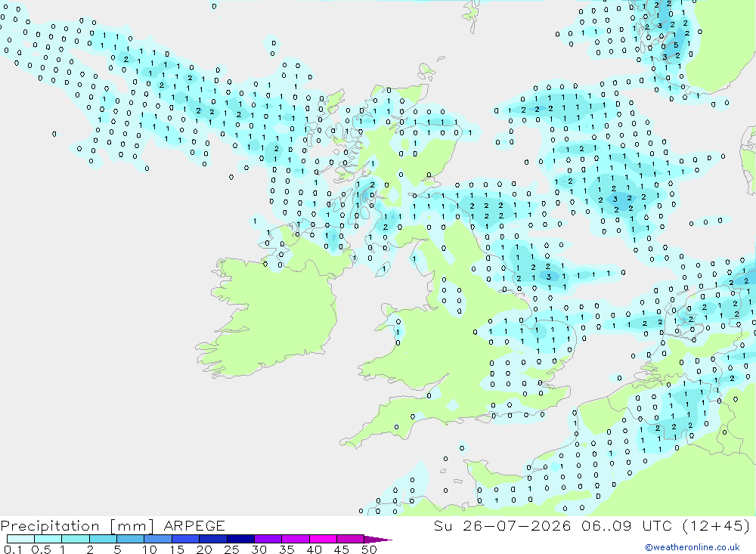This screenshot has height=554, width=756.
Task: Click the palest swatch between 0.1 and 0.5
Action: (20, 539)
